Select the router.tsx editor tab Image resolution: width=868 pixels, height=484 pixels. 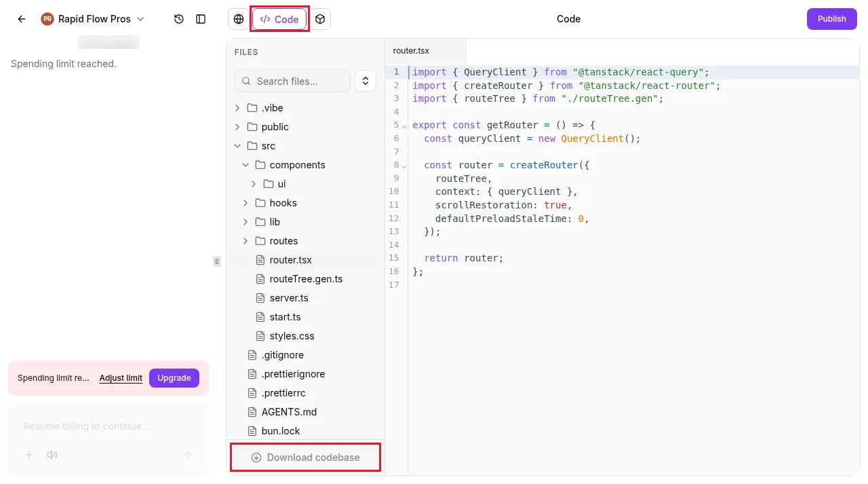click(425, 51)
